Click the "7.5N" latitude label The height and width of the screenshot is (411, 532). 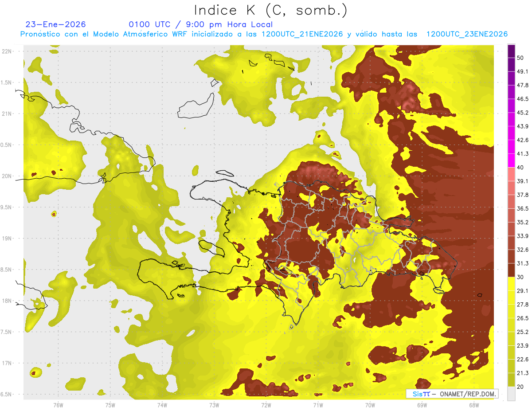click(x=7, y=332)
